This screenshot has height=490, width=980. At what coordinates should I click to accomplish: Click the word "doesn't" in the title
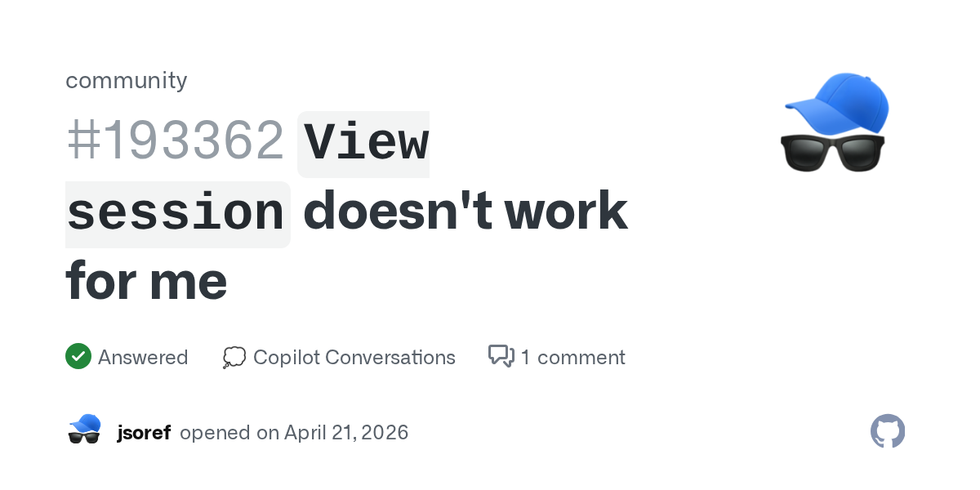coord(398,212)
